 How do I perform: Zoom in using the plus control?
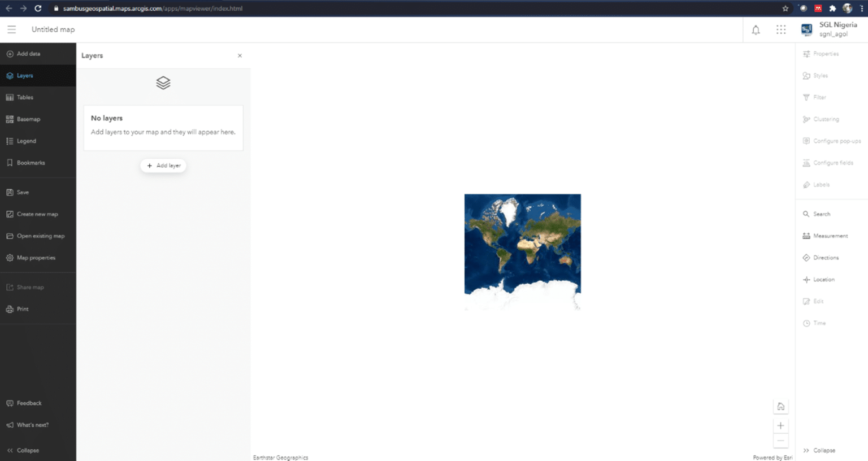click(x=780, y=425)
